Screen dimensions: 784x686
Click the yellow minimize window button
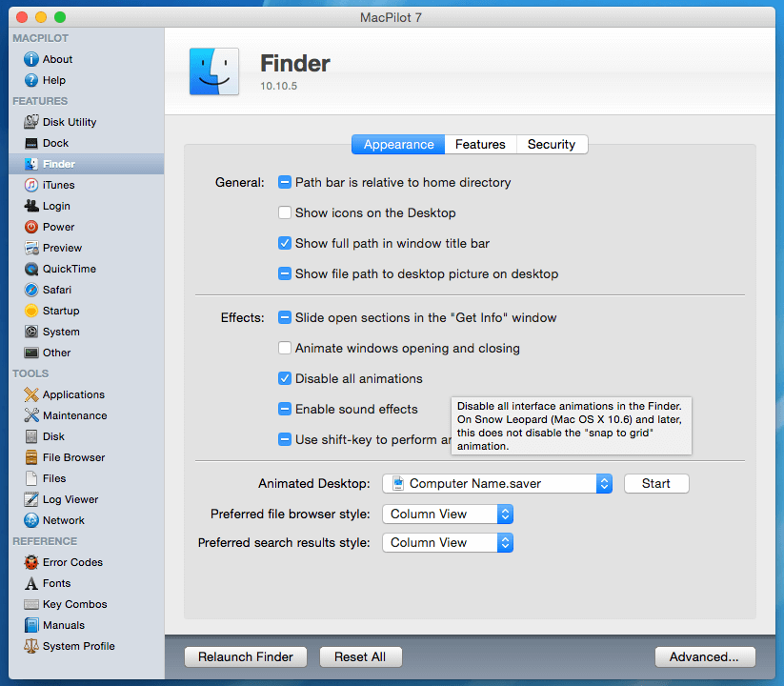[x=41, y=17]
